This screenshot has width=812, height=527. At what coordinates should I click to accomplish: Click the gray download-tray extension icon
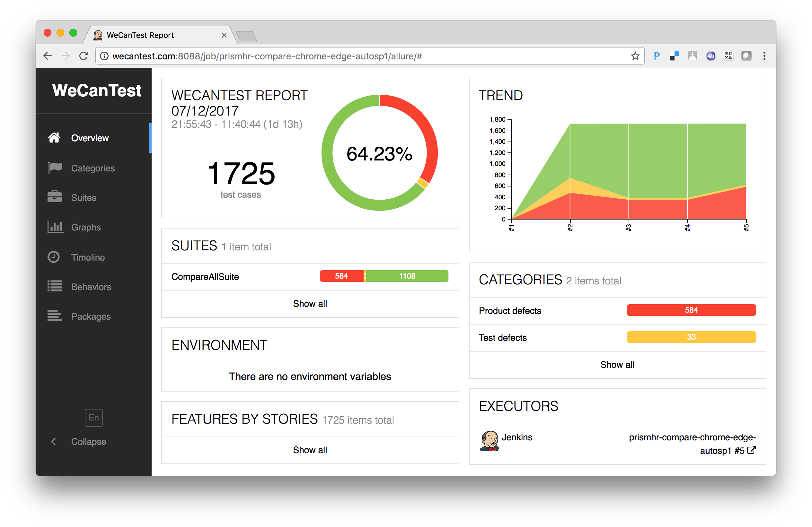point(693,56)
